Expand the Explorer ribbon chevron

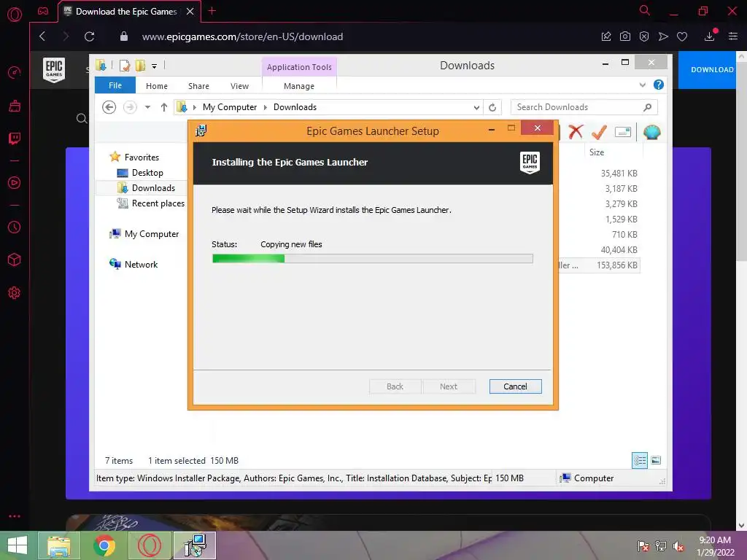pos(642,85)
